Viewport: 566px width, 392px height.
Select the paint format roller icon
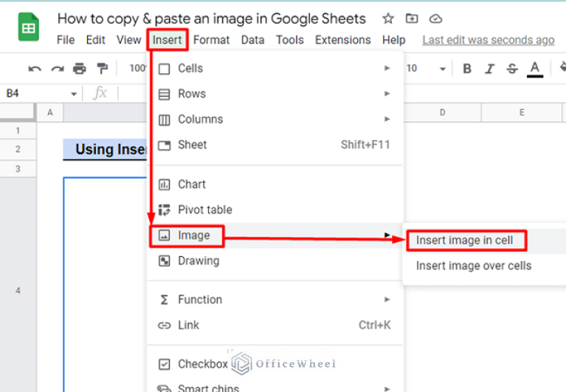coord(101,69)
